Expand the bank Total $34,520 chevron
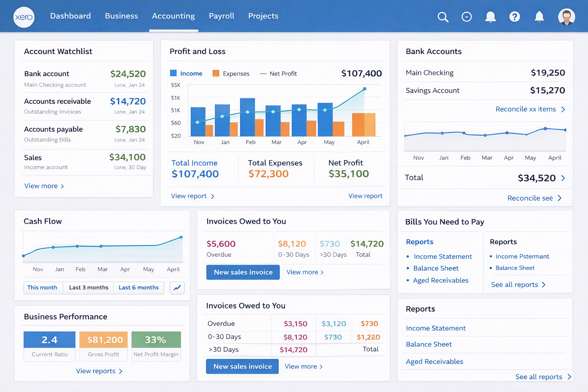The width and height of the screenshot is (588, 392). click(563, 178)
